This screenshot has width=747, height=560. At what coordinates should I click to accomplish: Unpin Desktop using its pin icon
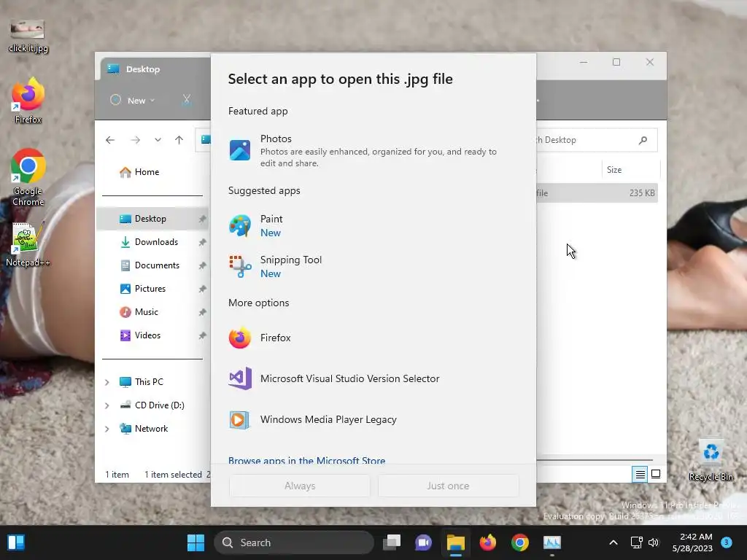203,219
